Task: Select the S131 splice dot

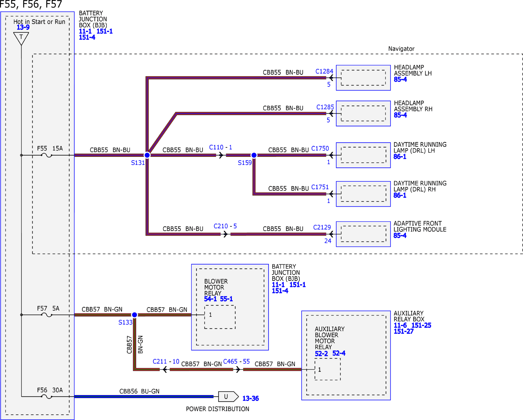Action: coord(147,155)
